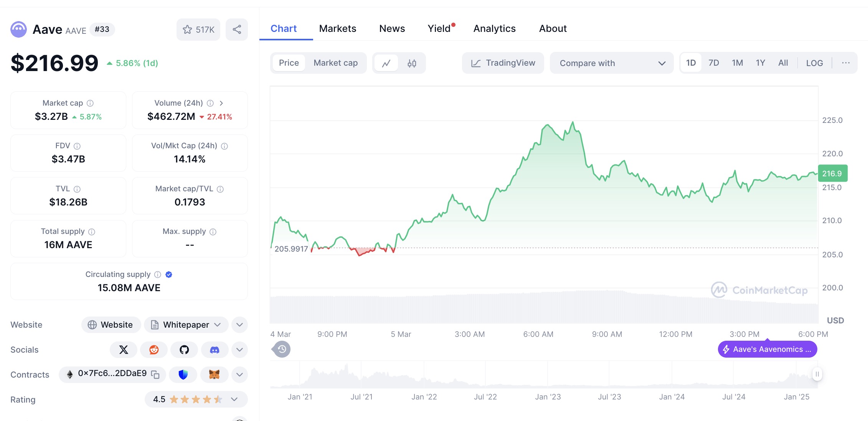Viewport: 868px width, 421px height.
Task: Click the FDV info icon
Action: [77, 146]
